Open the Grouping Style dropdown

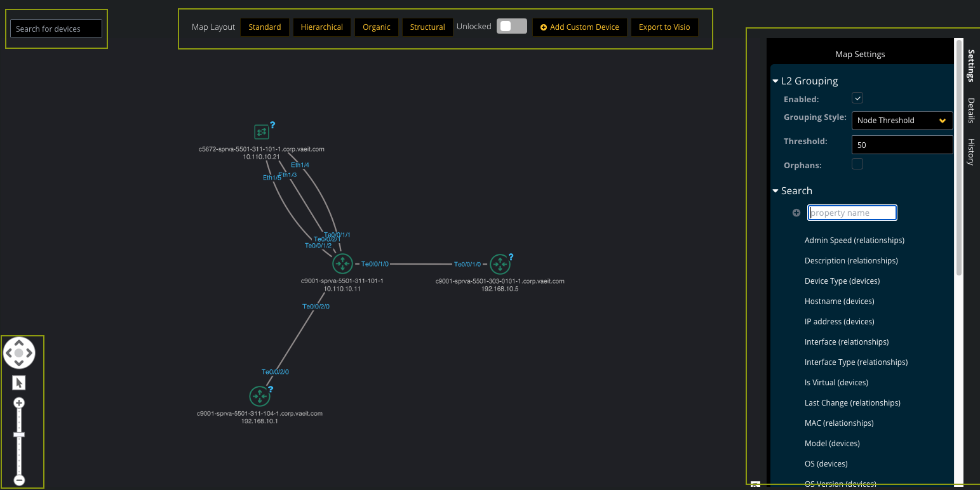902,120
